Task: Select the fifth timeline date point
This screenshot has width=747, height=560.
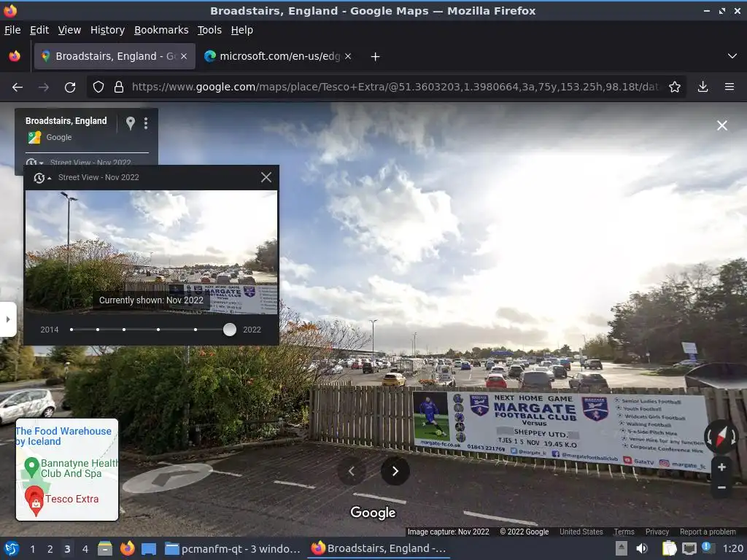Action: click(196, 330)
